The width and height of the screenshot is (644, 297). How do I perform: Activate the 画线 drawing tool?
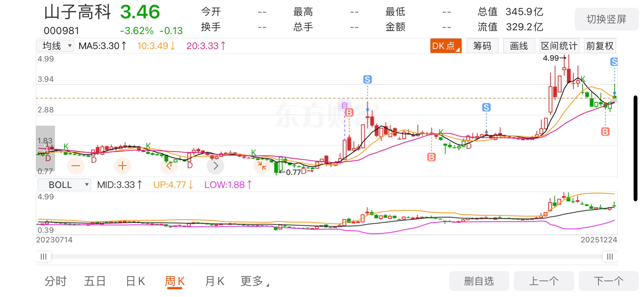[x=519, y=46]
